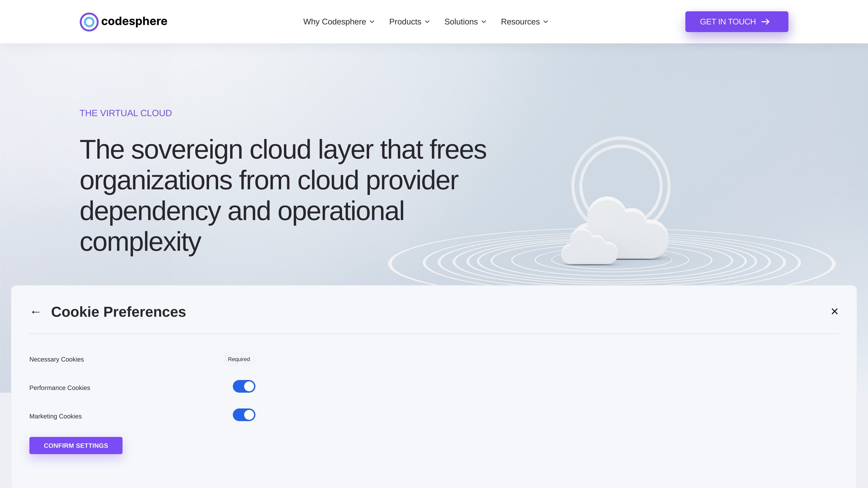Select the Performance Cookies label

pos(60,388)
